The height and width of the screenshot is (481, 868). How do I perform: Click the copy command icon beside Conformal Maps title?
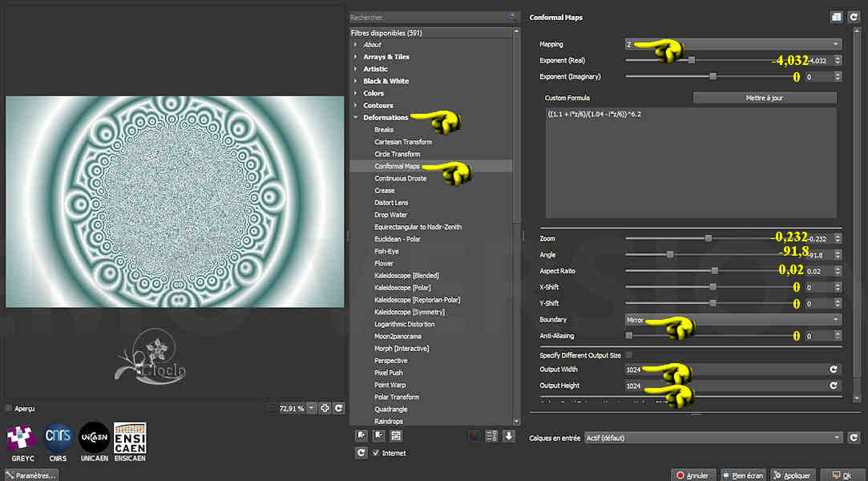[836, 17]
